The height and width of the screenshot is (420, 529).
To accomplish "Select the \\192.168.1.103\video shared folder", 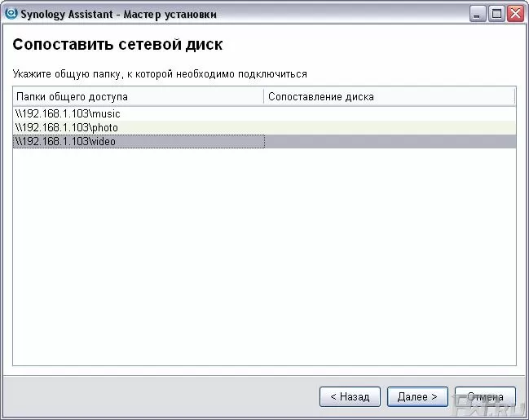I will pos(66,142).
